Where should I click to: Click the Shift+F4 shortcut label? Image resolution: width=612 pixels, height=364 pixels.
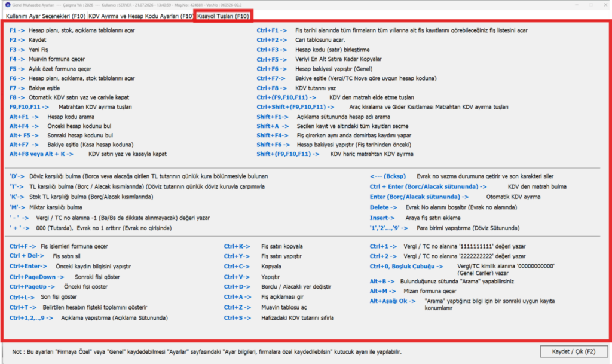click(x=273, y=135)
